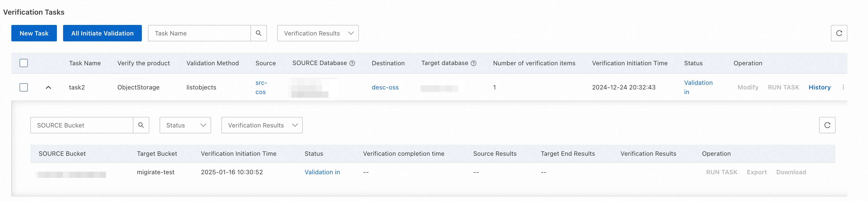The height and width of the screenshot is (202, 868).
Task: Click the Task Name search magnifier icon
Action: (258, 33)
